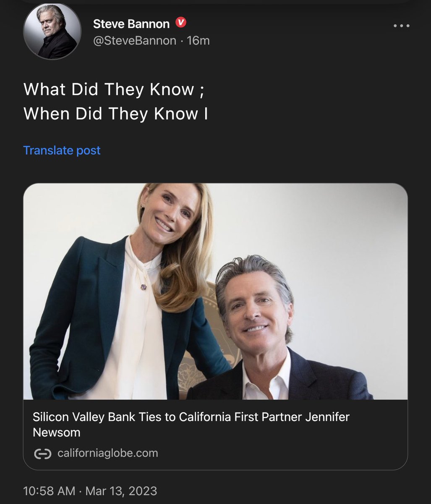Click the word Newsom on headline's second line
Screen dimensions: 431x504
click(56, 432)
